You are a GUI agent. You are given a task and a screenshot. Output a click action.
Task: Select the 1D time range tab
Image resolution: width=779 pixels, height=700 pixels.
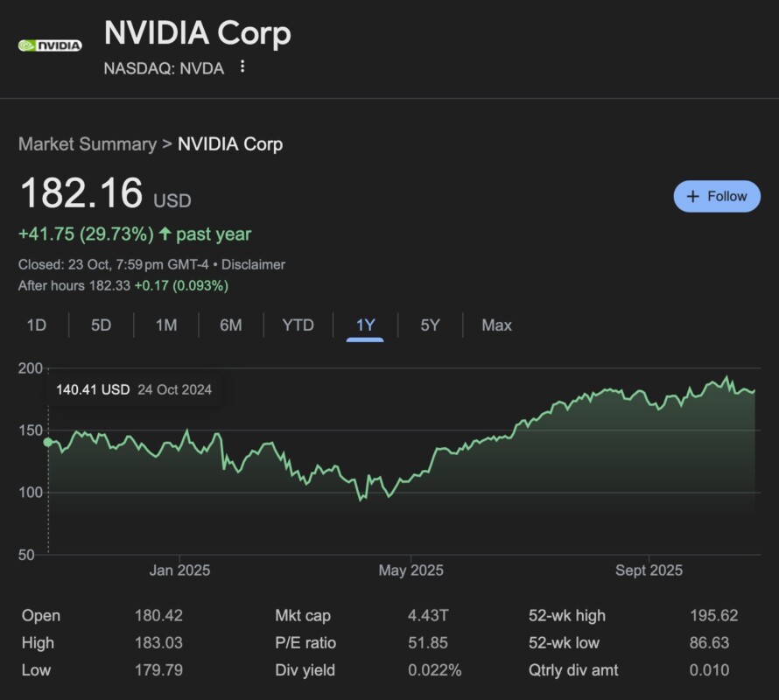pos(36,325)
